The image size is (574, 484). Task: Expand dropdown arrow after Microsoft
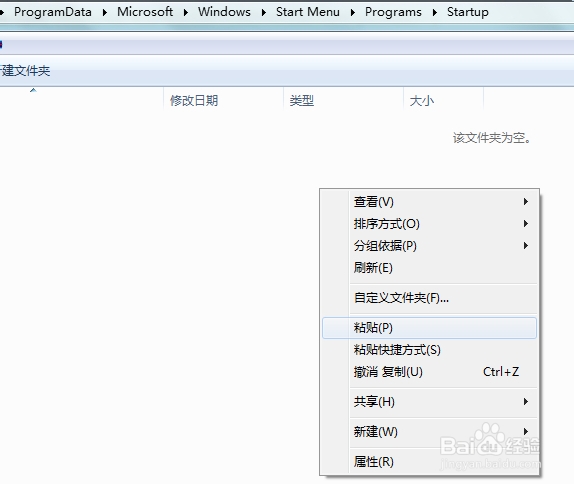[186, 12]
